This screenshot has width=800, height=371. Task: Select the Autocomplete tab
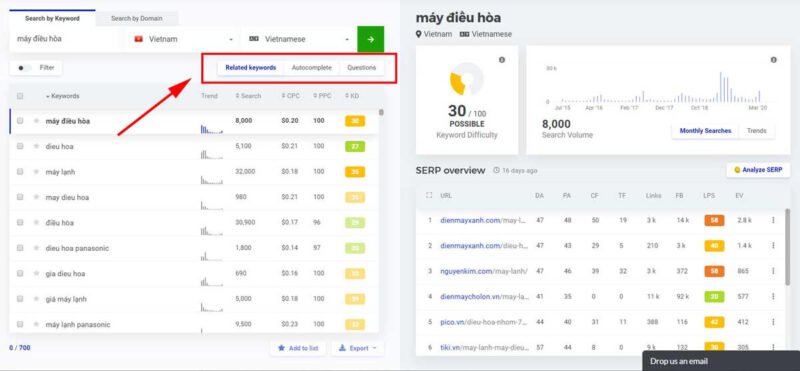pos(311,67)
